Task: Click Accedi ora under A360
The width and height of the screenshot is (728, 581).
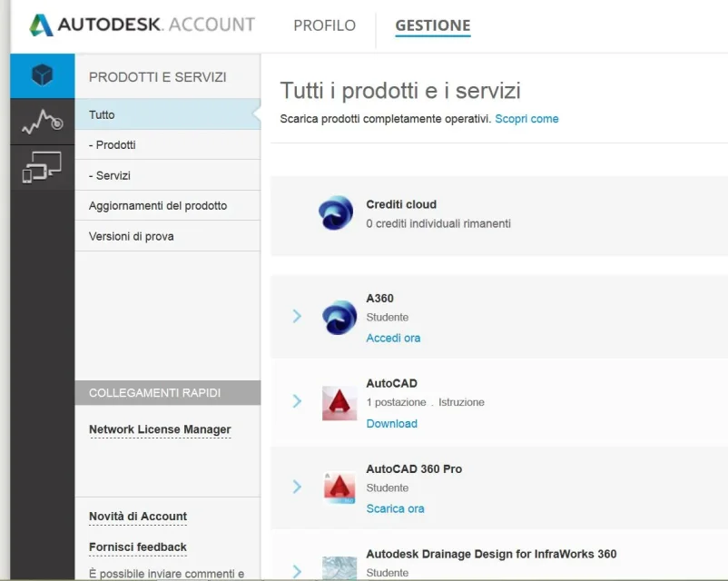Action: (x=393, y=338)
